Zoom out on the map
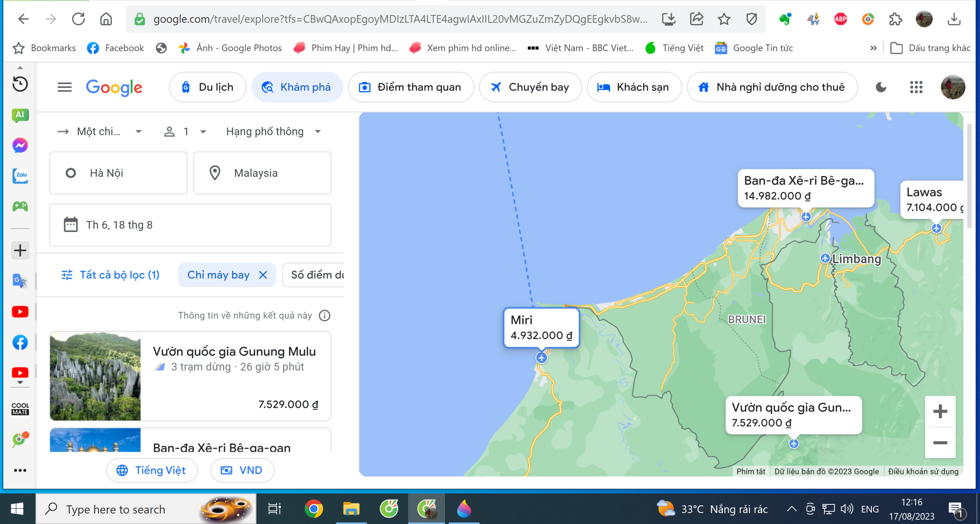980x524 pixels. tap(940, 443)
